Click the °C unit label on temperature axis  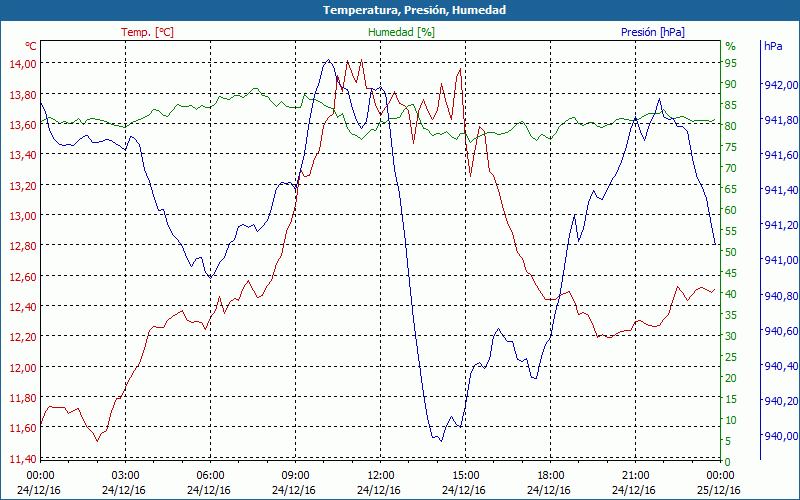coord(31,46)
